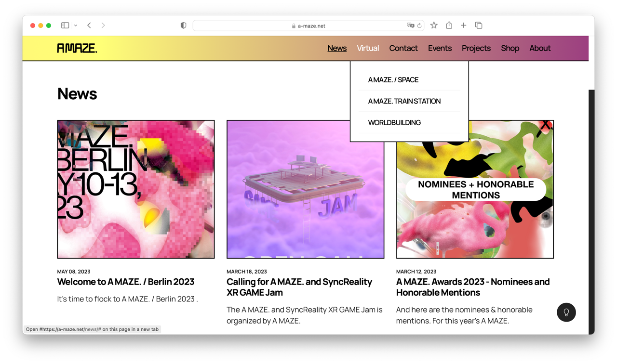Open a new tab with plus icon

point(463,26)
